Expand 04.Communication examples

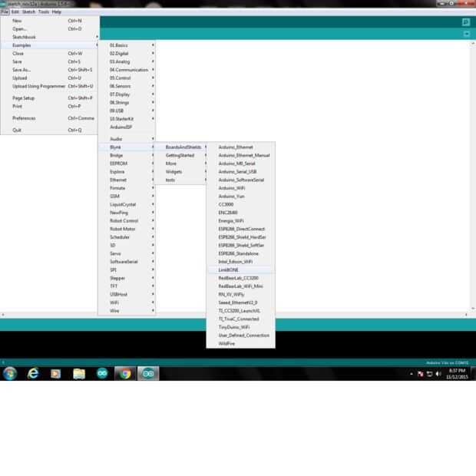click(127, 70)
